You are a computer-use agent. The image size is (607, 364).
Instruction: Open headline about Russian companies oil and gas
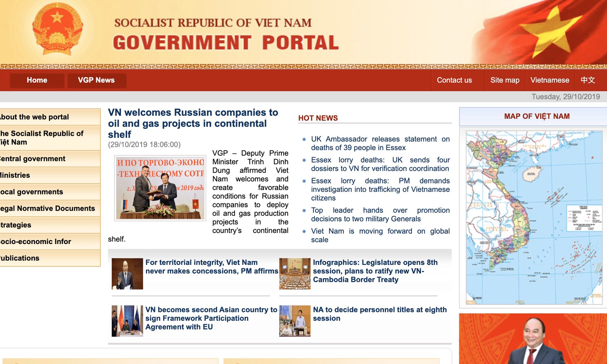(193, 123)
